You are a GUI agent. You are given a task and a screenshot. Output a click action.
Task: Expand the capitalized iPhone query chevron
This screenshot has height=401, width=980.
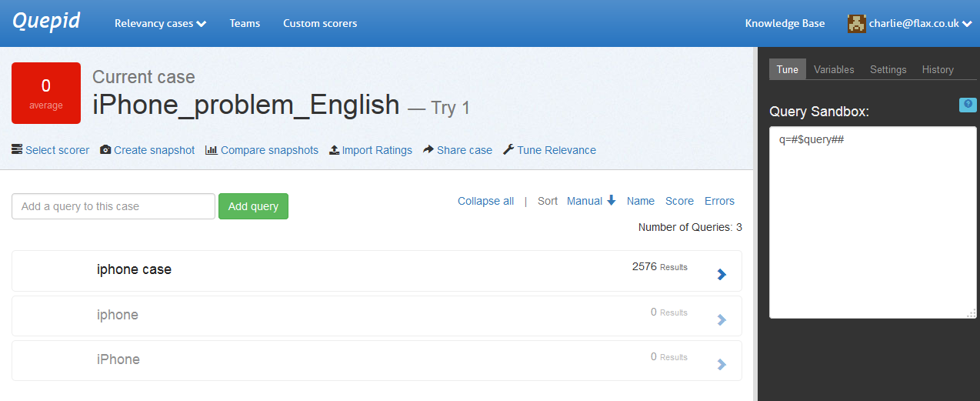722,364
